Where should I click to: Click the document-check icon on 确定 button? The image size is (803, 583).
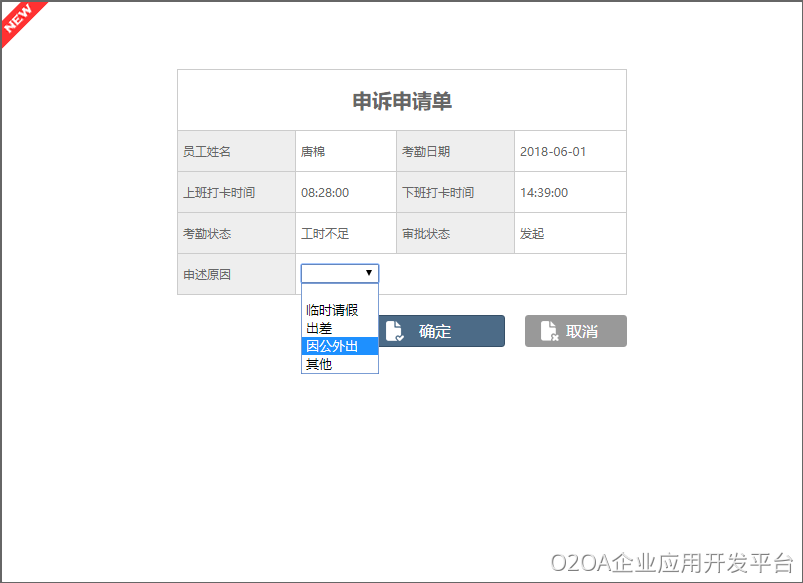pyautogui.click(x=394, y=331)
